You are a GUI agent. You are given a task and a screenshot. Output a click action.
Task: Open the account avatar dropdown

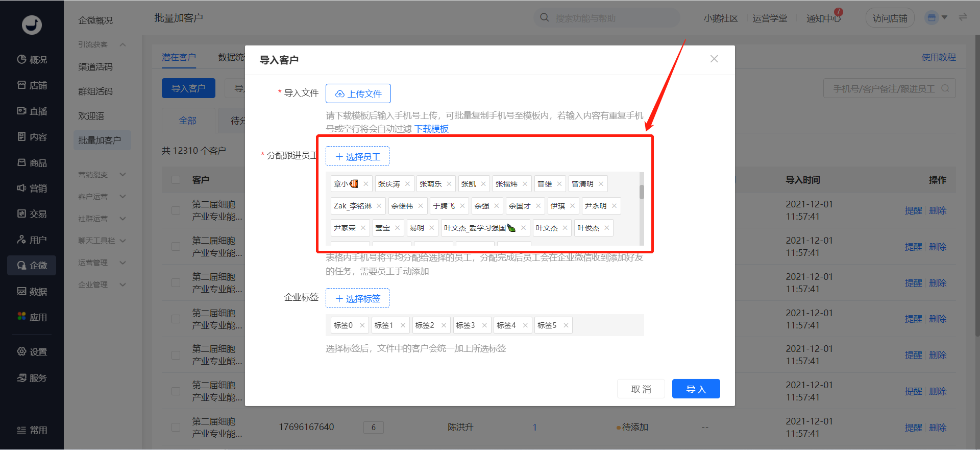click(x=936, y=18)
